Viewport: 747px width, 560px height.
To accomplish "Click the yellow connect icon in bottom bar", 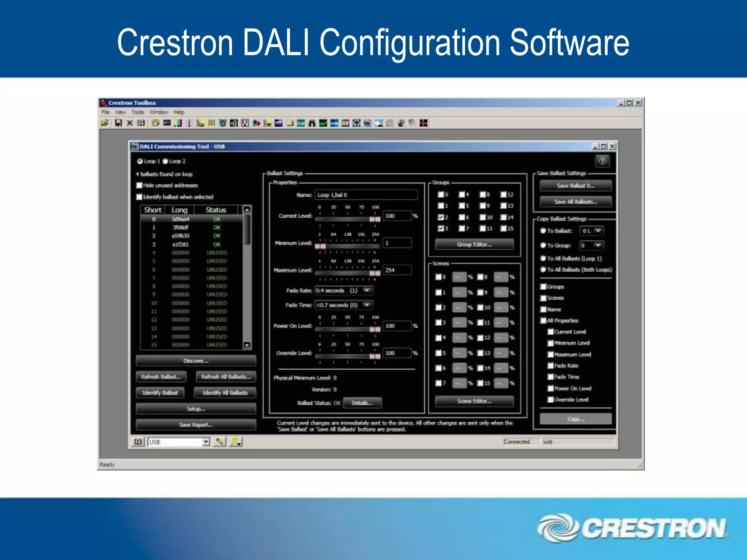I will [x=236, y=442].
